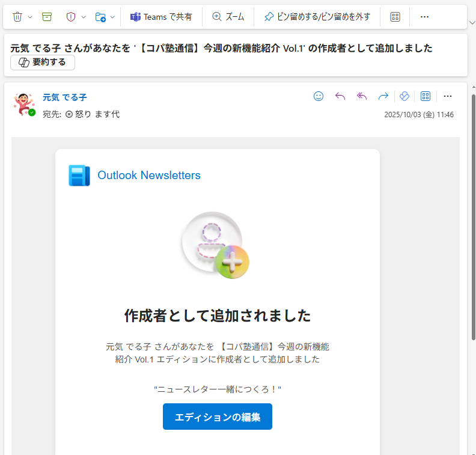
Task: Click the エディションの編集 button
Action: (x=217, y=417)
